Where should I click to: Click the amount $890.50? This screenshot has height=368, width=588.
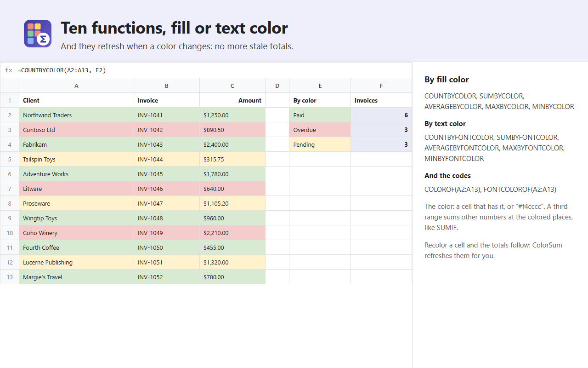click(232, 130)
